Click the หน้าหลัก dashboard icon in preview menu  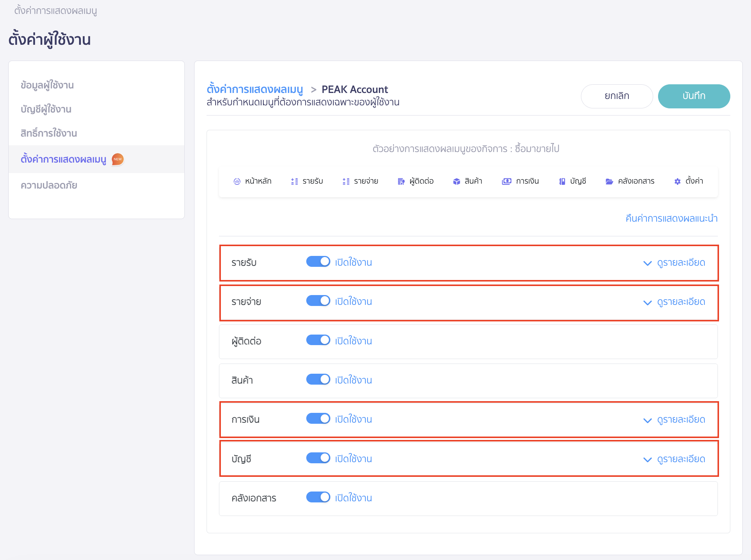(x=237, y=181)
